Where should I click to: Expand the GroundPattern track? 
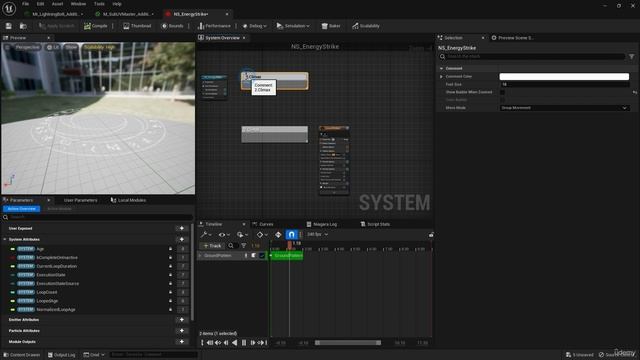[x=200, y=256]
